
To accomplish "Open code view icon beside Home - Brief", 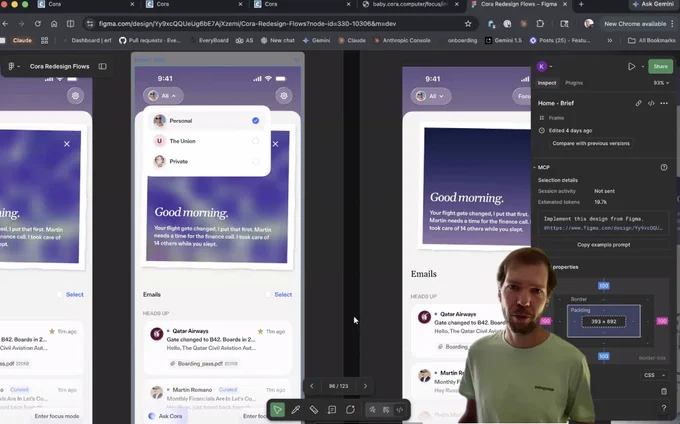I will click(651, 103).
